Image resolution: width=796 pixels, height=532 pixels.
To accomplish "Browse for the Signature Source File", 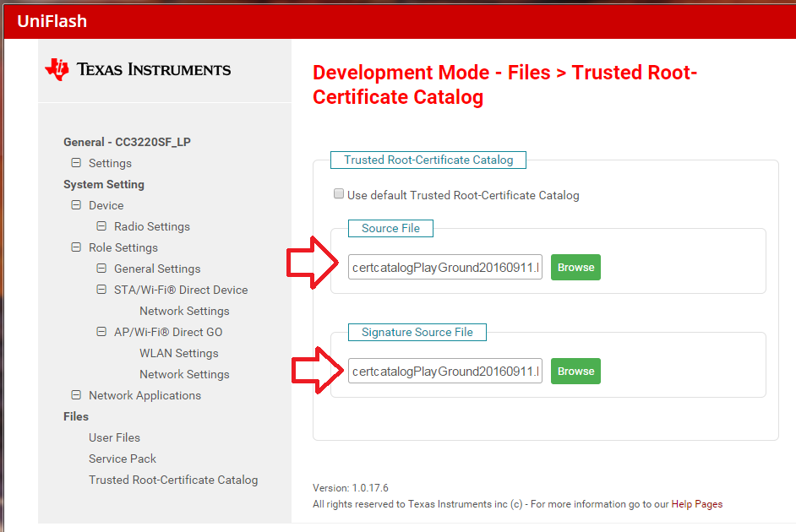I will 575,372.
